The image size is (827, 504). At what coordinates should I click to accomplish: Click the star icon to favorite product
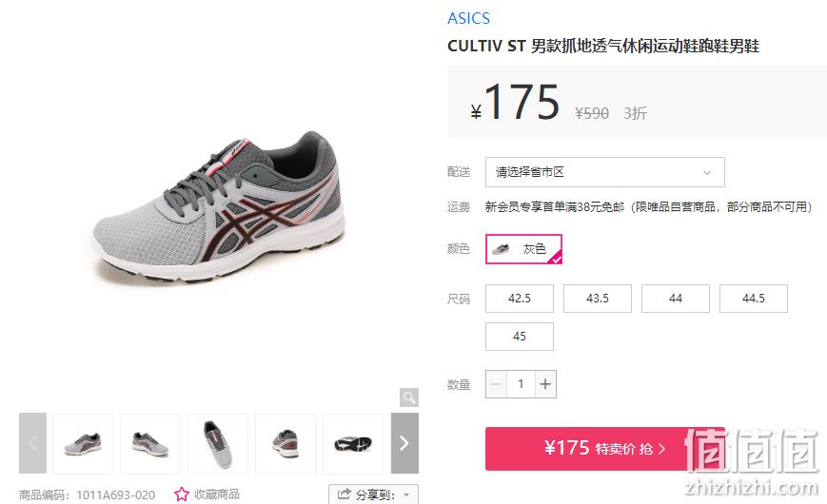182,494
